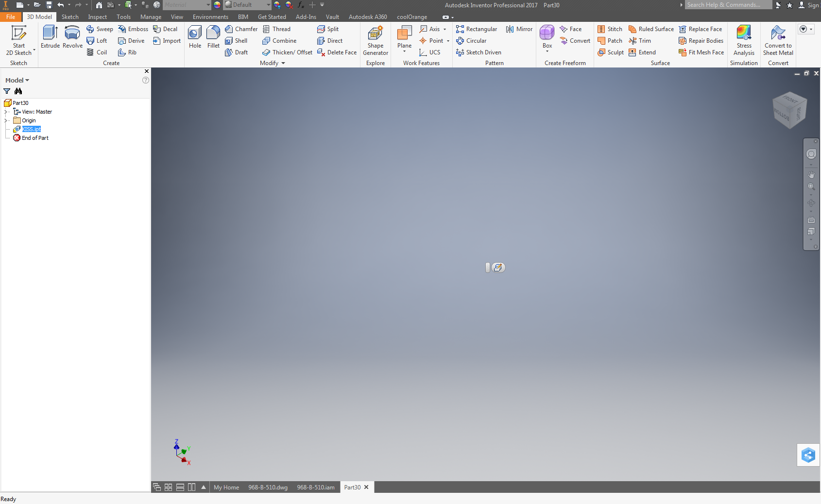The height and width of the screenshot is (504, 821).
Task: Select End of Part marker
Action: tap(31, 138)
